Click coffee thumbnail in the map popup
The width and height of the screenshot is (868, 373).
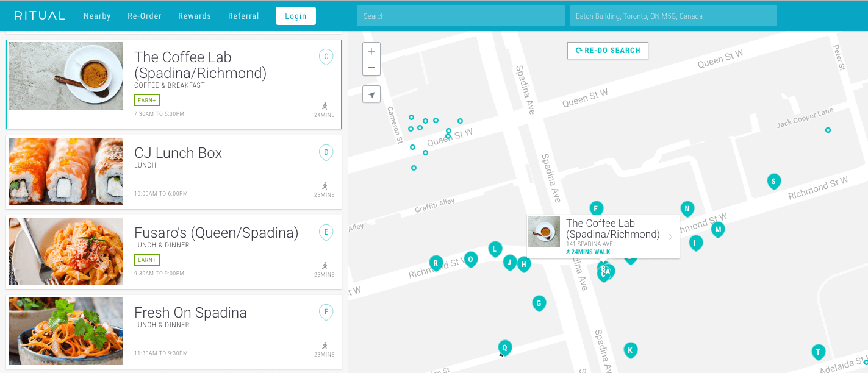coord(544,232)
